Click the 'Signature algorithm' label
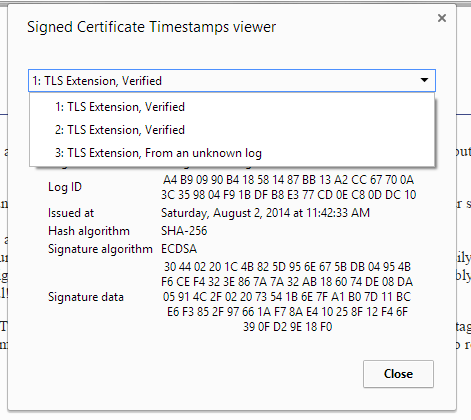This screenshot has width=471, height=420. (x=100, y=249)
